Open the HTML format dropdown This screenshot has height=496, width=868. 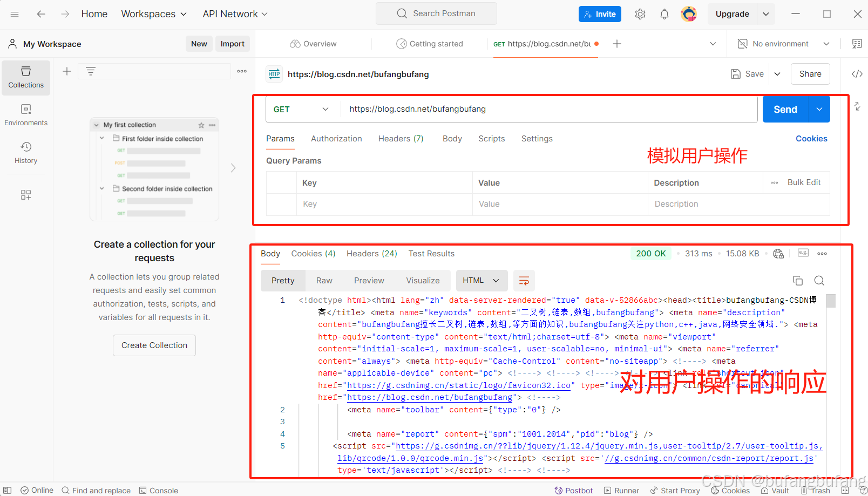(482, 281)
